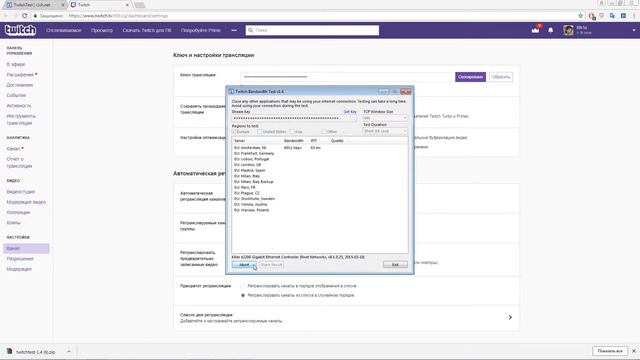
Task: Open the Отслеживаемое header link
Action: [x=64, y=30]
